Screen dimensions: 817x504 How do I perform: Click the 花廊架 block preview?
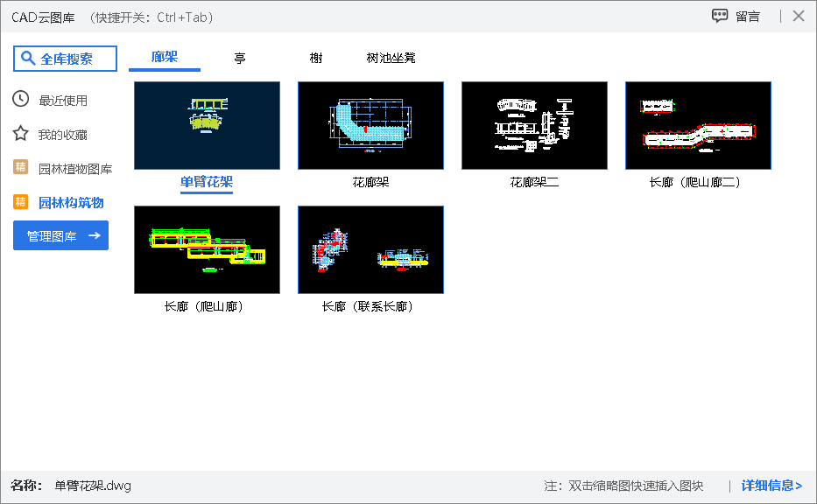pos(370,124)
